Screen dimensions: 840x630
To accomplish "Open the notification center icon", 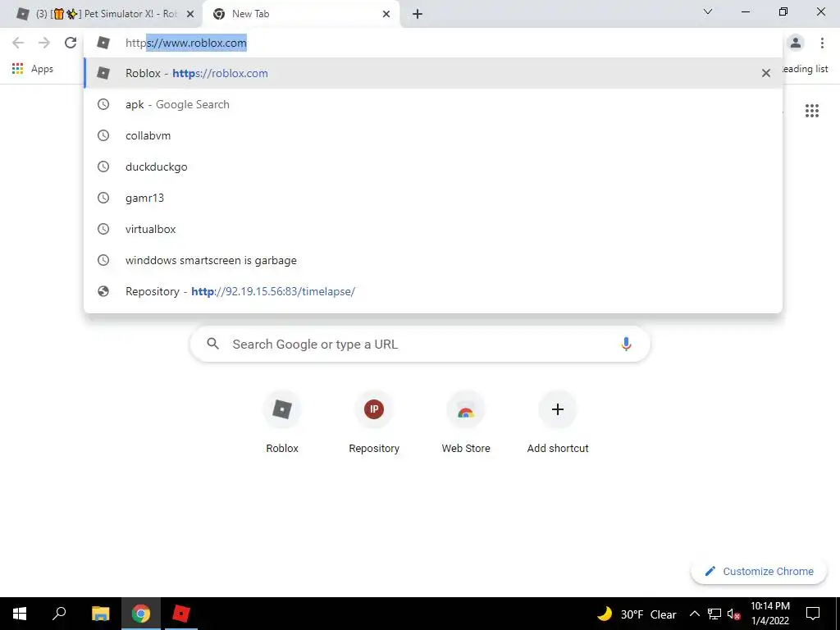I will coord(813,614).
